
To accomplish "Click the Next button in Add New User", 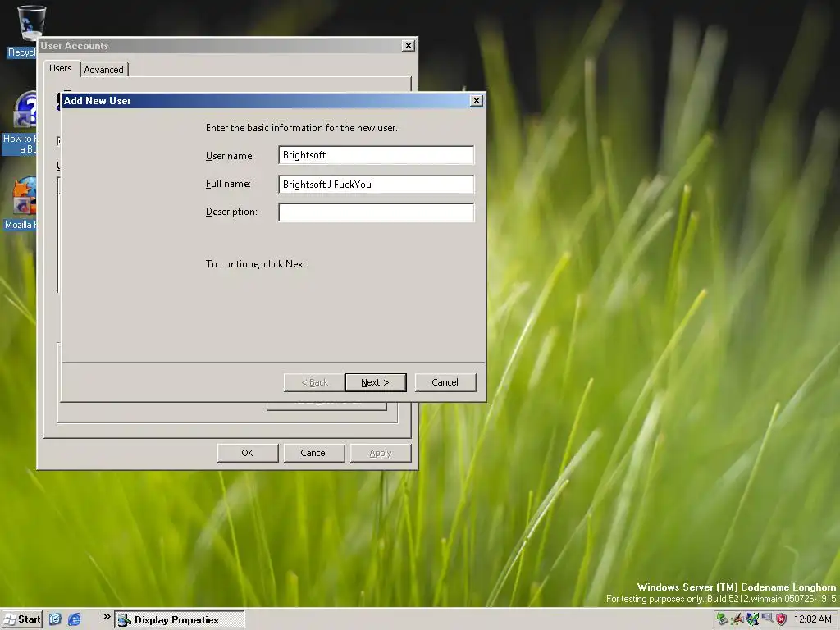I will point(376,382).
